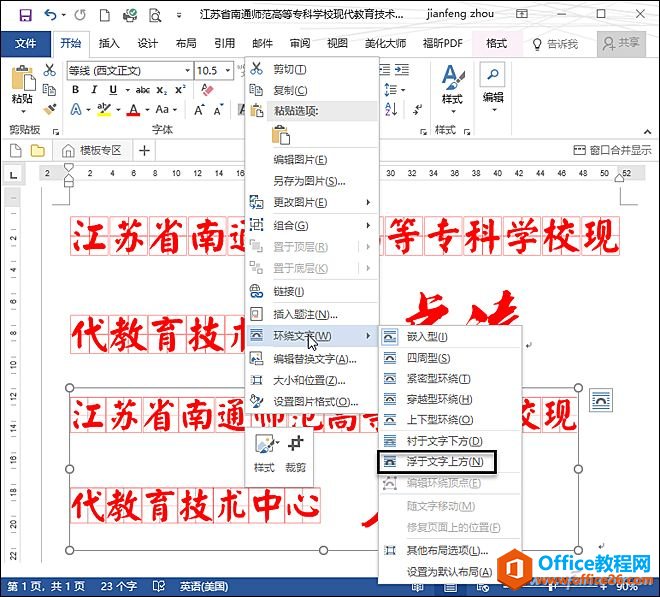660x597 pixels.
Task: Save the document with the floppy disk icon
Action: [x=26, y=15]
